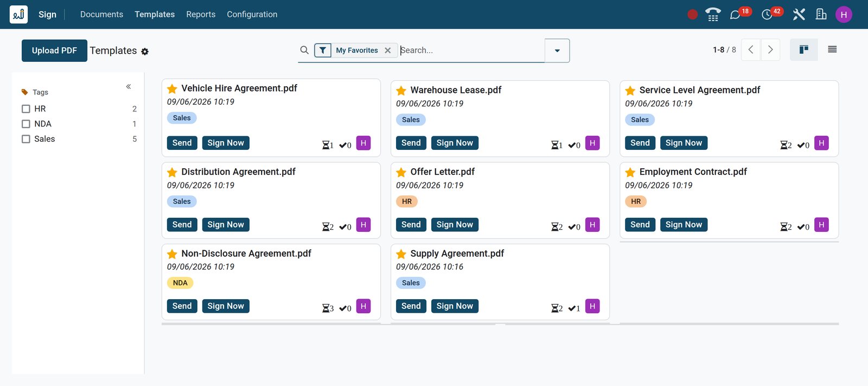Click the red recording indicator dot
Screen dimensions: 868x386
[x=692, y=15]
